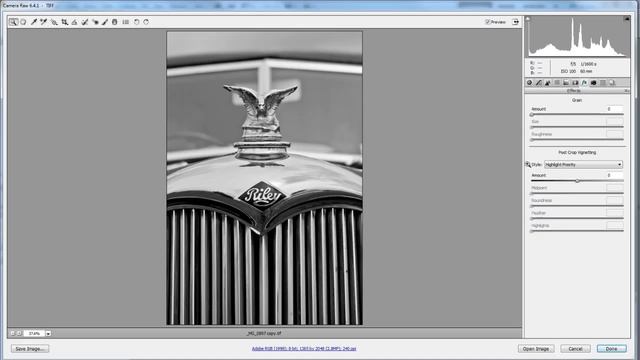The image size is (640, 360).
Task: Click the vignetting Amount value field
Action: (615, 175)
